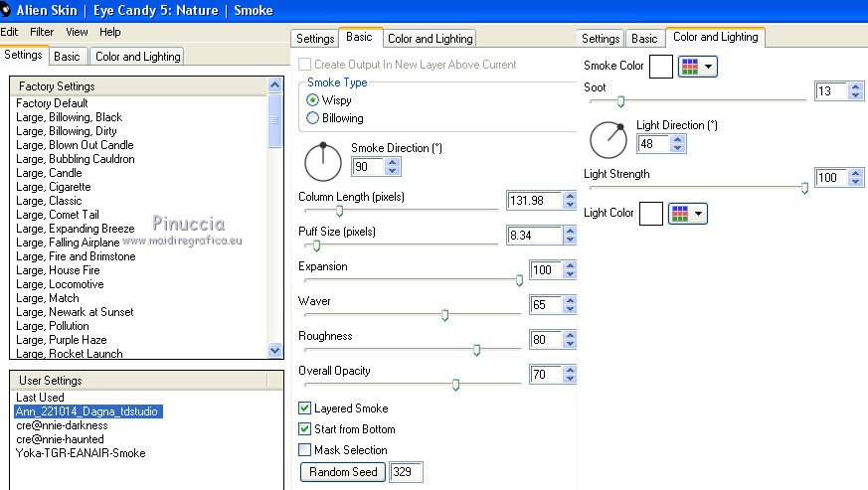This screenshot has height=490, width=868.
Task: Click the Random Seed button
Action: pyautogui.click(x=343, y=472)
